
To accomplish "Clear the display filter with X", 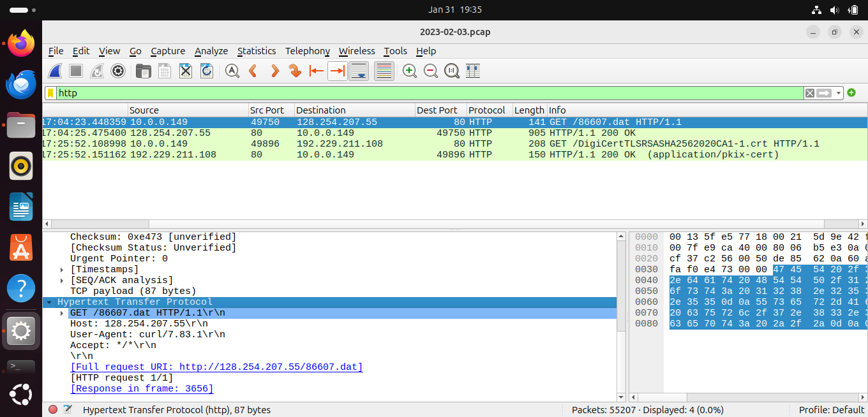I will [809, 93].
